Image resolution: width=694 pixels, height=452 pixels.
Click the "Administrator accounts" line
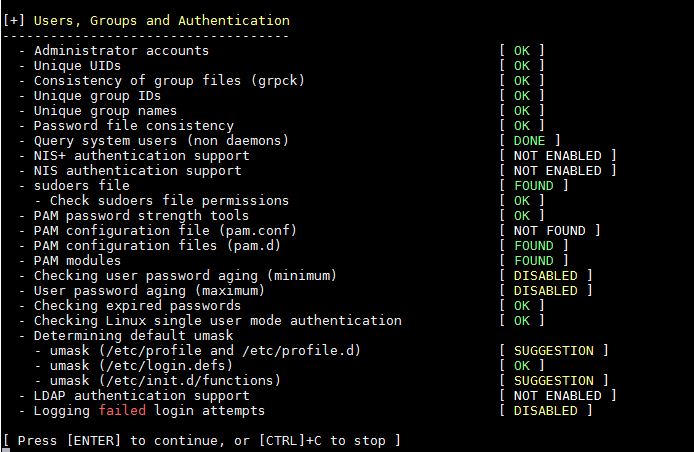coord(122,50)
